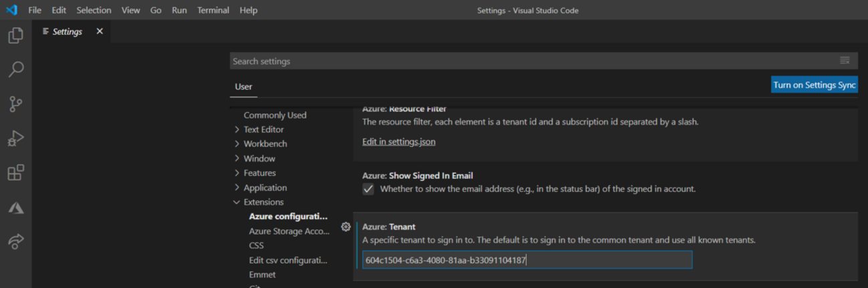Select Azure Storage Account in settings tree

(289, 231)
